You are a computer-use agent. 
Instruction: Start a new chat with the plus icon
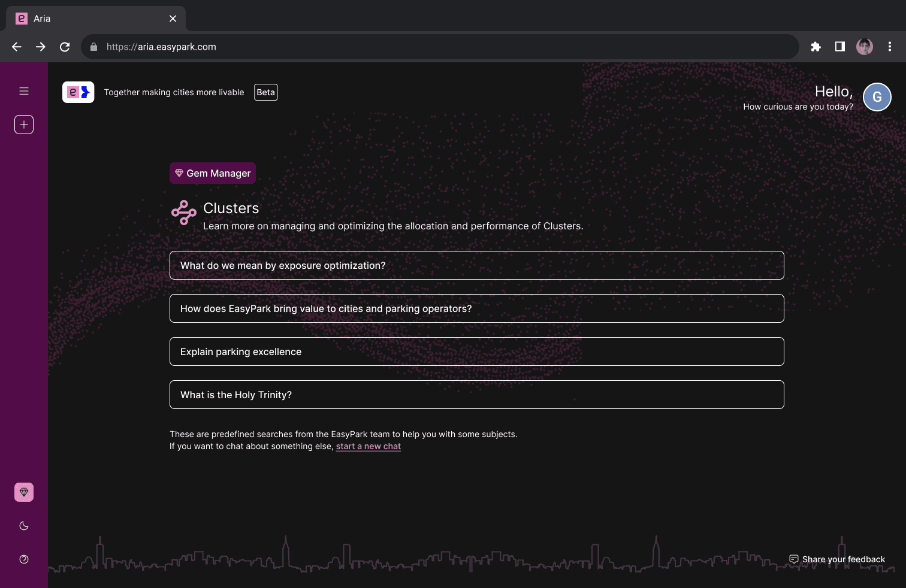point(24,125)
